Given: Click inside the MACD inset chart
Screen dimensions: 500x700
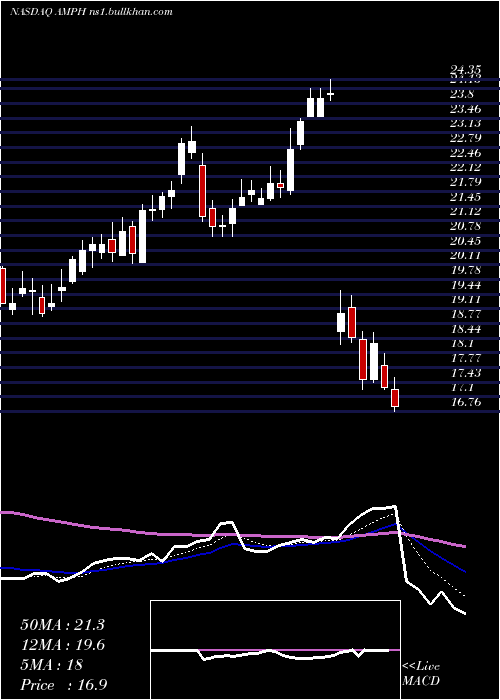Looking at the screenshot, I should point(275,650).
